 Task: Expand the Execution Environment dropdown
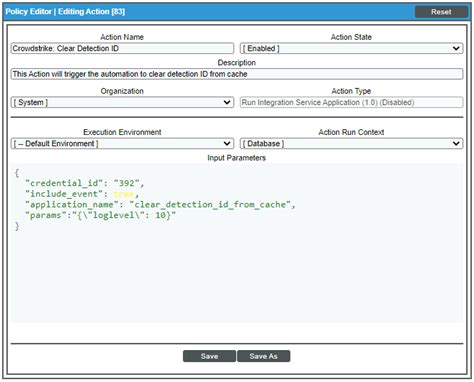(122, 144)
